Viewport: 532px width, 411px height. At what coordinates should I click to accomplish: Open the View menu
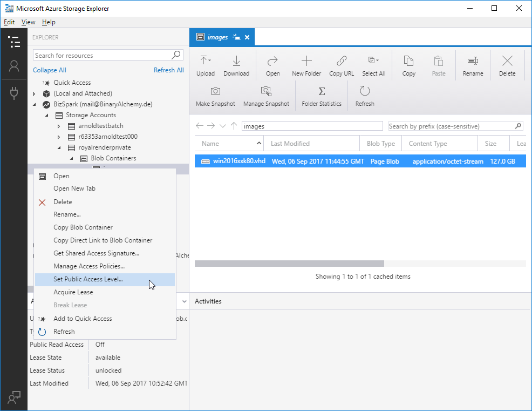click(29, 22)
